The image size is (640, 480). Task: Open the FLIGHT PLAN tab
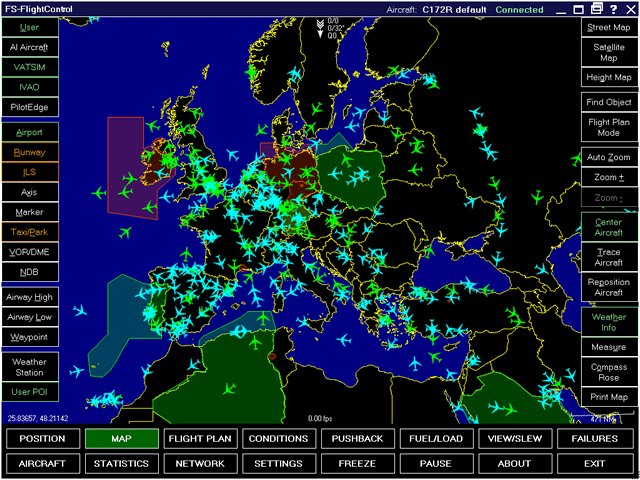click(x=199, y=439)
